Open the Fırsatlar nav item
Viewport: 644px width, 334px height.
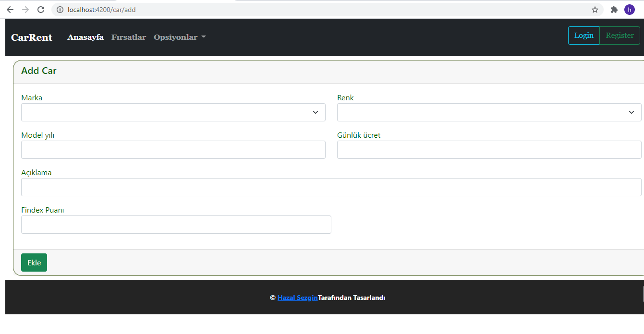pos(129,37)
